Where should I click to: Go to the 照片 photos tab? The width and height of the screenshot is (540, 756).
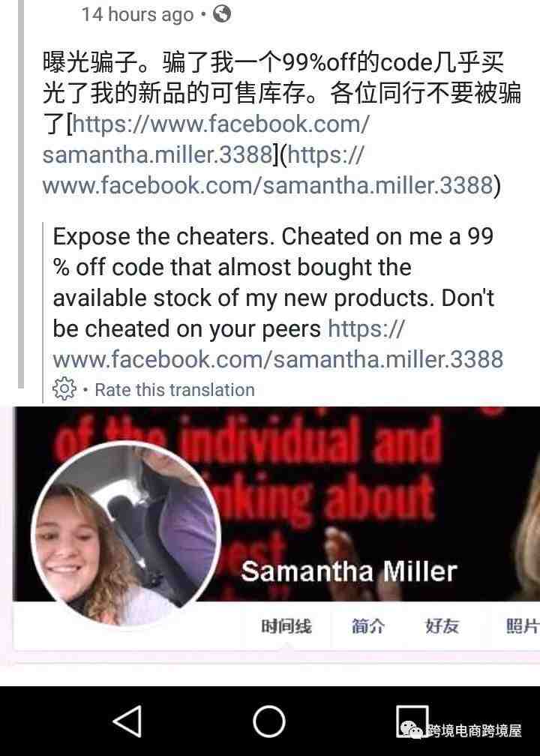tap(523, 625)
